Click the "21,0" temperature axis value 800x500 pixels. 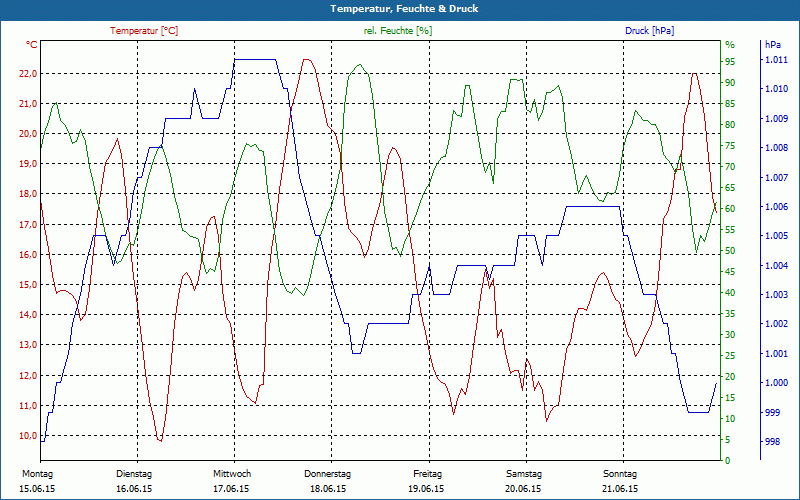coord(29,104)
